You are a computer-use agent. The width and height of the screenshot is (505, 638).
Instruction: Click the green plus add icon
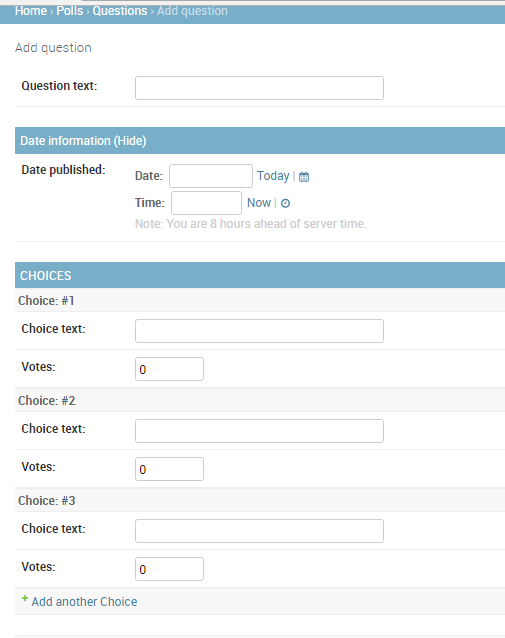click(x=25, y=598)
